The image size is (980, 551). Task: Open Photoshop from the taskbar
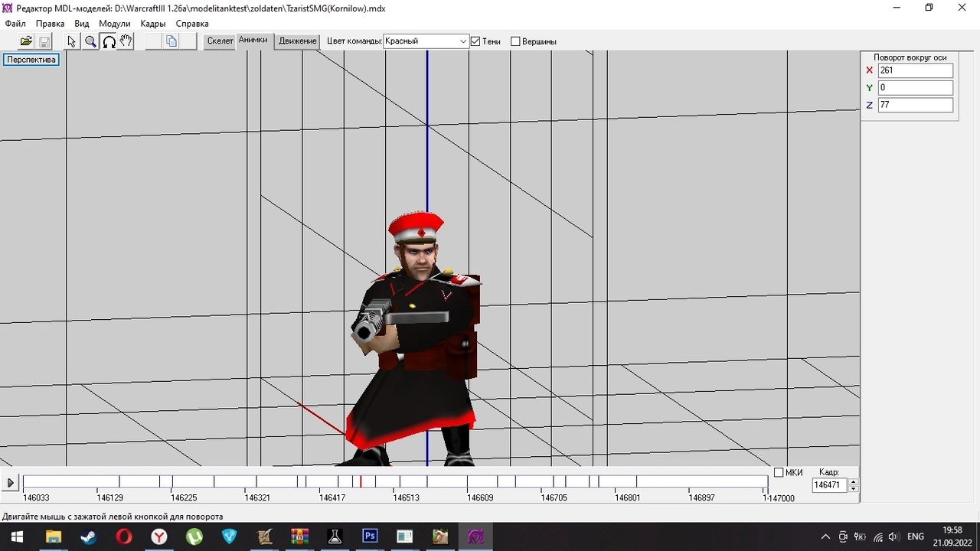[x=370, y=537]
